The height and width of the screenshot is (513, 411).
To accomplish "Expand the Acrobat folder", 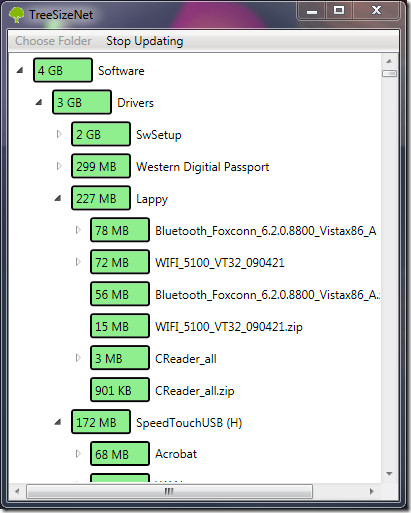I will tap(78, 454).
